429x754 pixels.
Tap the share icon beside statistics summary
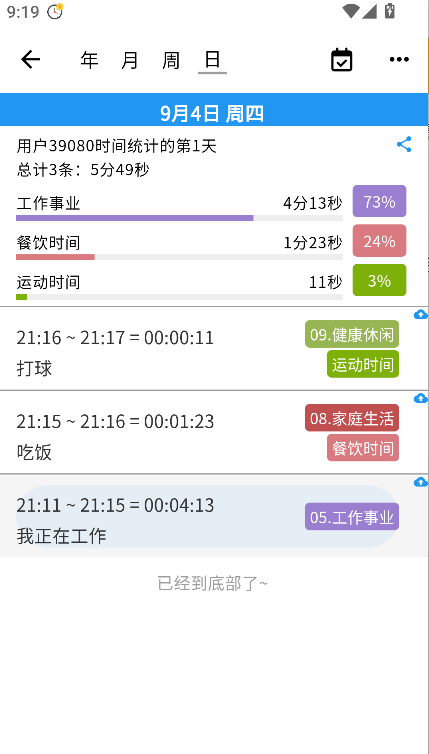tap(404, 144)
